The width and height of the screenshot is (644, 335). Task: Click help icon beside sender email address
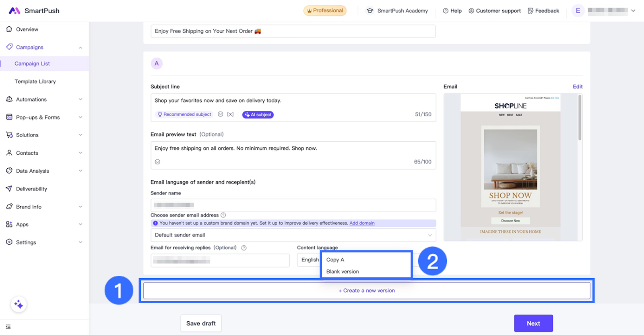(223, 215)
